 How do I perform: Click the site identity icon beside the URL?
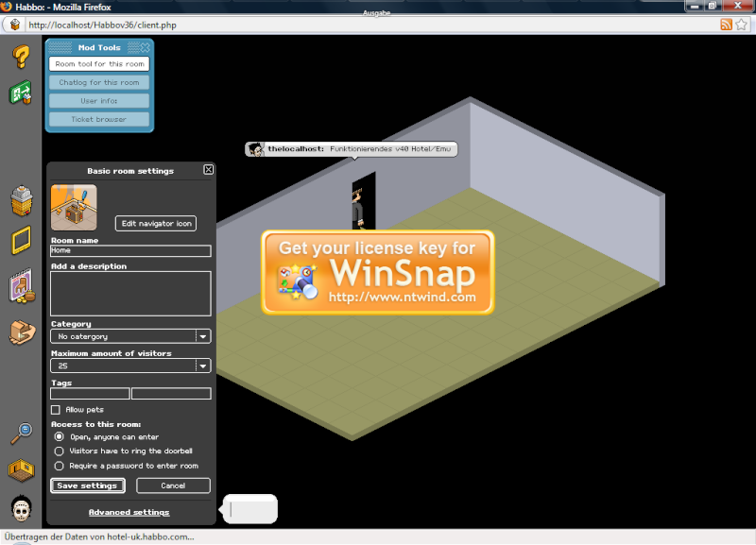(15, 25)
